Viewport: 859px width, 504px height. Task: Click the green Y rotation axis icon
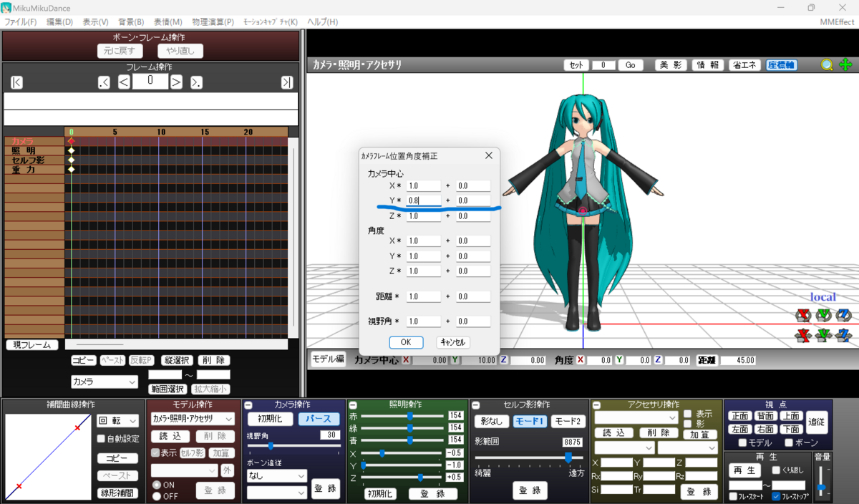(823, 315)
